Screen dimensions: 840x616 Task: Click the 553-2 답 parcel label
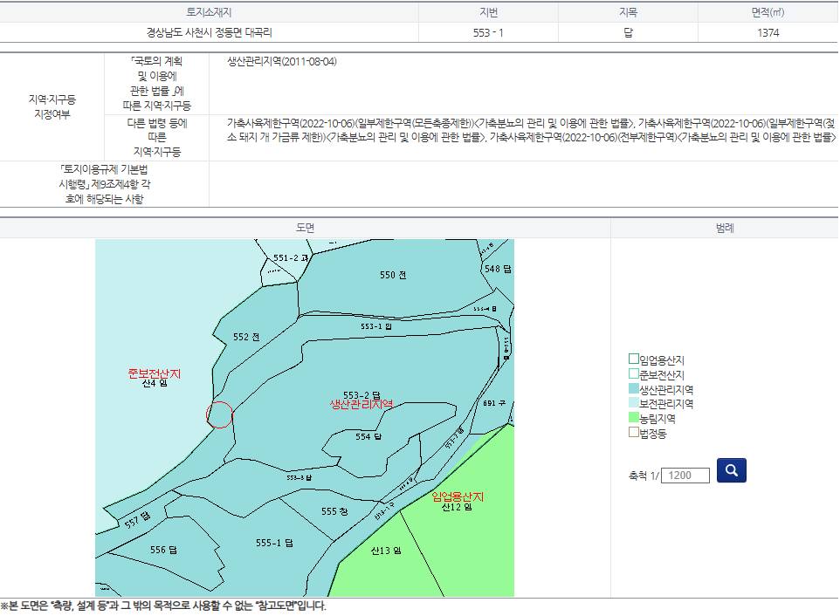(x=361, y=395)
